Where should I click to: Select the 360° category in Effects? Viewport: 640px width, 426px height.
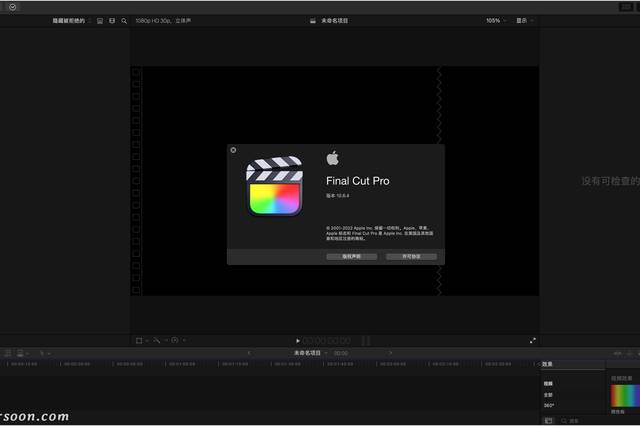coord(549,406)
